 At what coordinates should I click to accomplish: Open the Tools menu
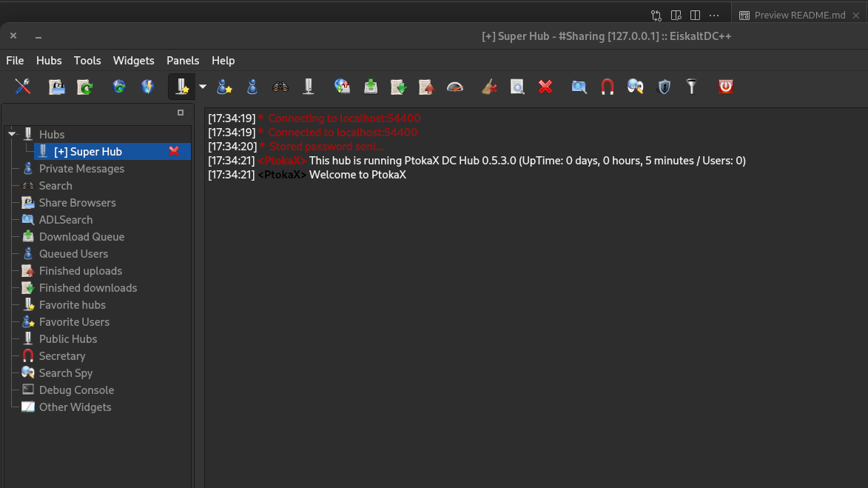(87, 61)
